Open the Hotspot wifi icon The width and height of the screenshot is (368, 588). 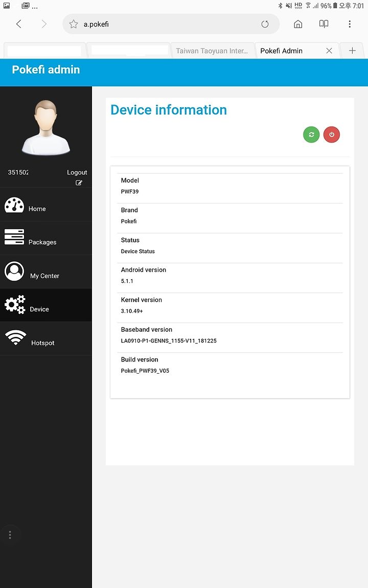click(15, 337)
